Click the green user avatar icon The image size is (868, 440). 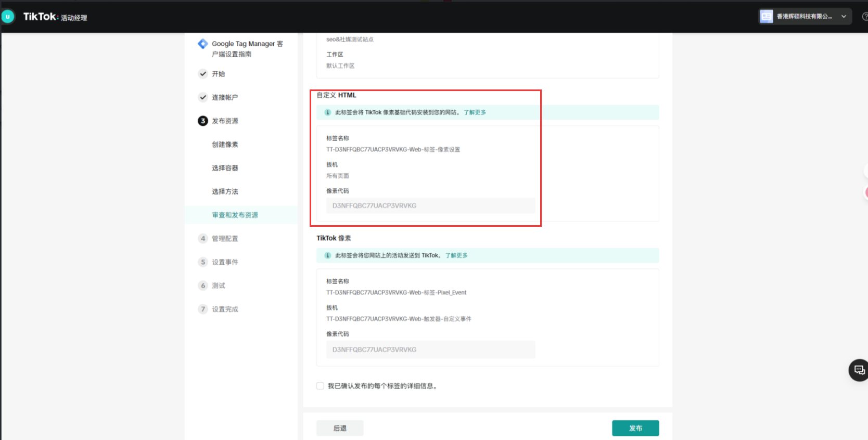pos(8,17)
